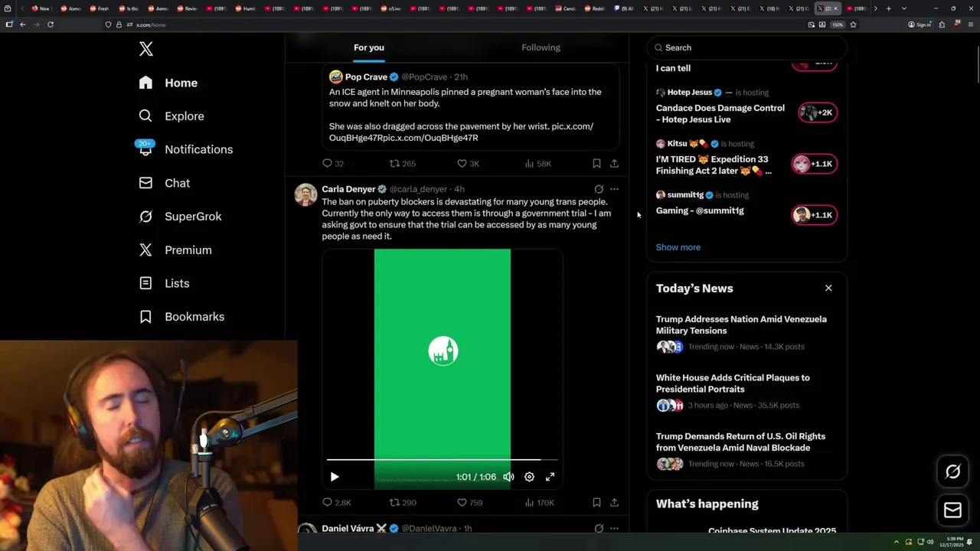
Task: Open White House Adds Critical Plaques story
Action: [746, 391]
